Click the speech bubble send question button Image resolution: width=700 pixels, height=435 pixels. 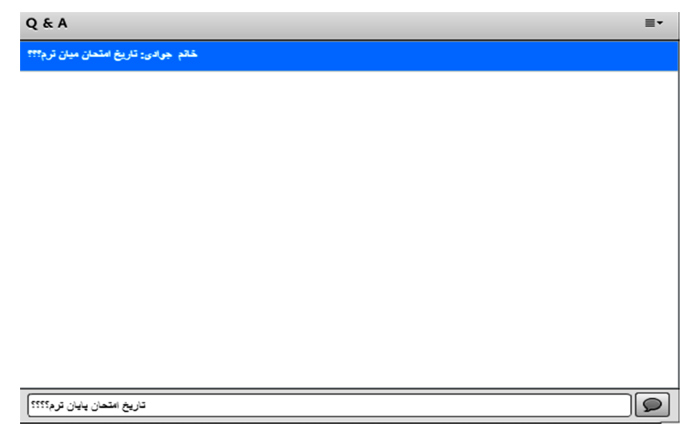click(652, 405)
